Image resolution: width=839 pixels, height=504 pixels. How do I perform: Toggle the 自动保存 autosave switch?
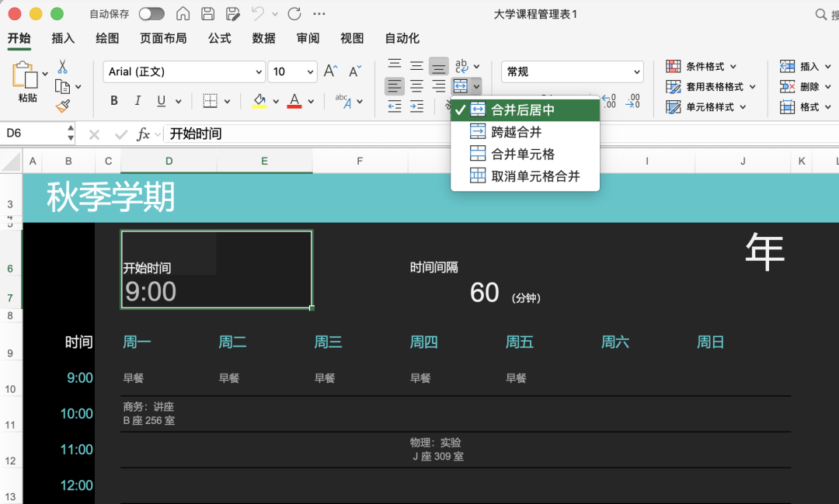tap(151, 14)
